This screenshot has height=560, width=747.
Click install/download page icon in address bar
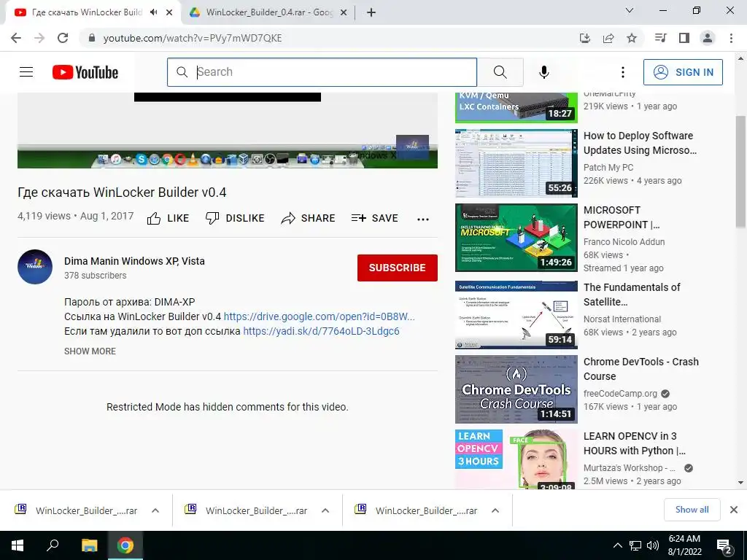pos(584,38)
